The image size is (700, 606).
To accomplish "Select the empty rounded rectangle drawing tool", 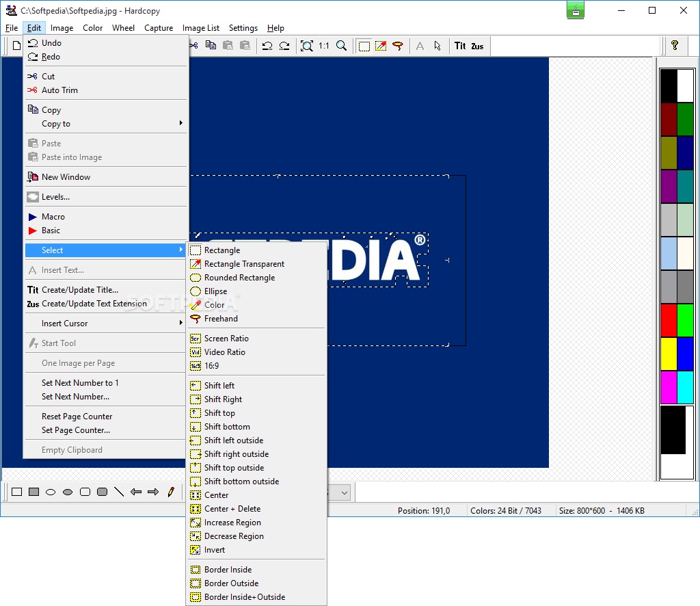I will point(85,492).
